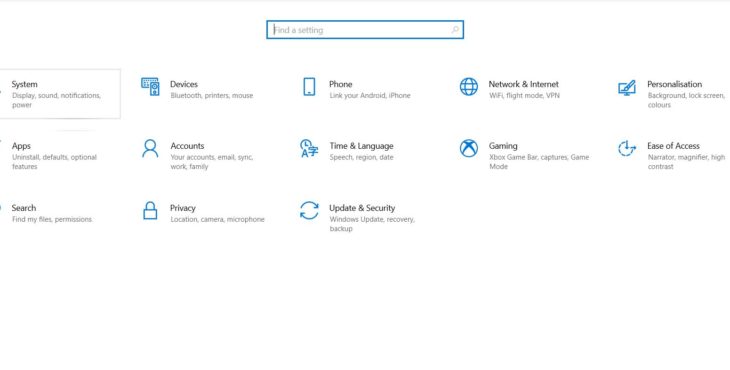
Task: Focus the Find a setting field
Action: click(365, 30)
